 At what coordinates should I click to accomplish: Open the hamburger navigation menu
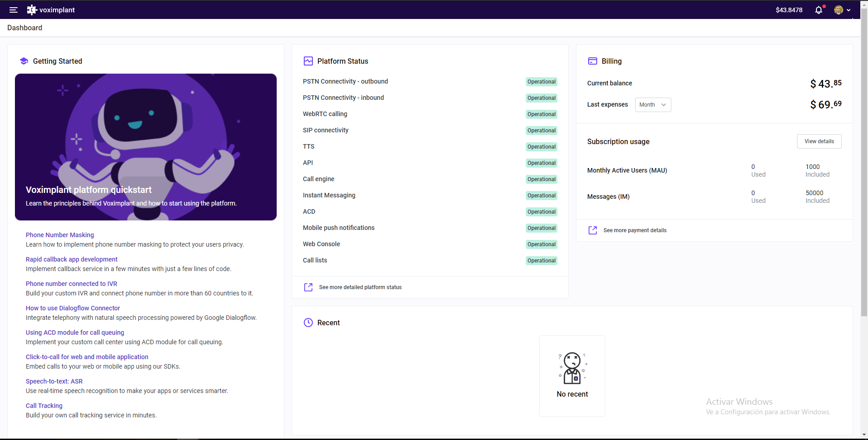click(14, 10)
